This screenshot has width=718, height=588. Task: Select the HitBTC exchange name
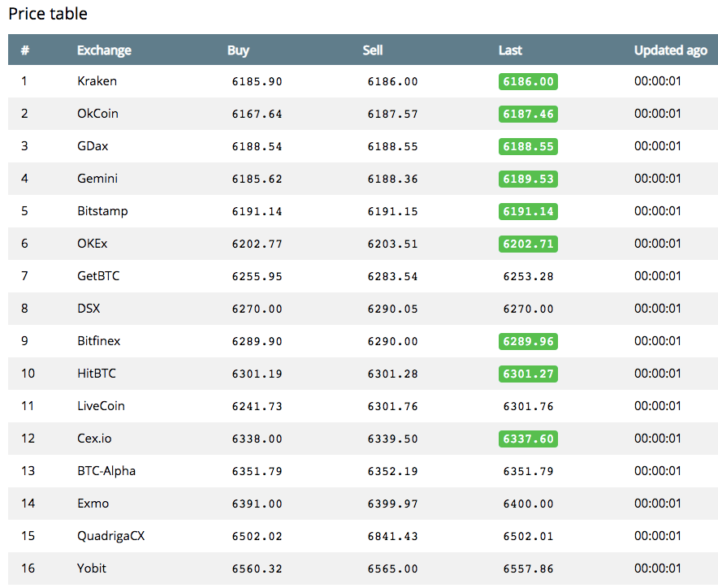pos(96,374)
